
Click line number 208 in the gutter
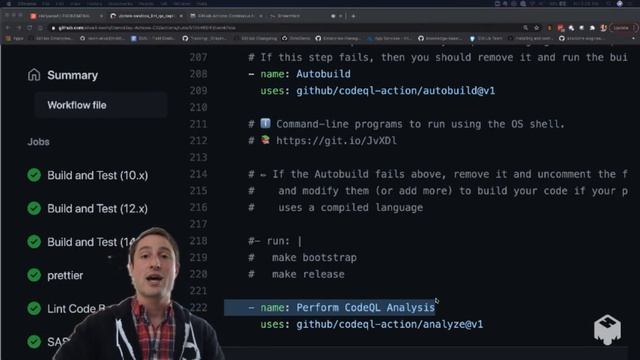(198, 74)
